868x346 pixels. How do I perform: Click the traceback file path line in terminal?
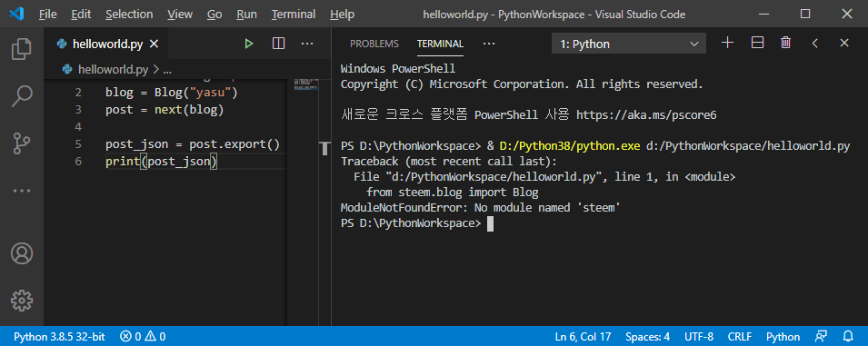point(544,177)
